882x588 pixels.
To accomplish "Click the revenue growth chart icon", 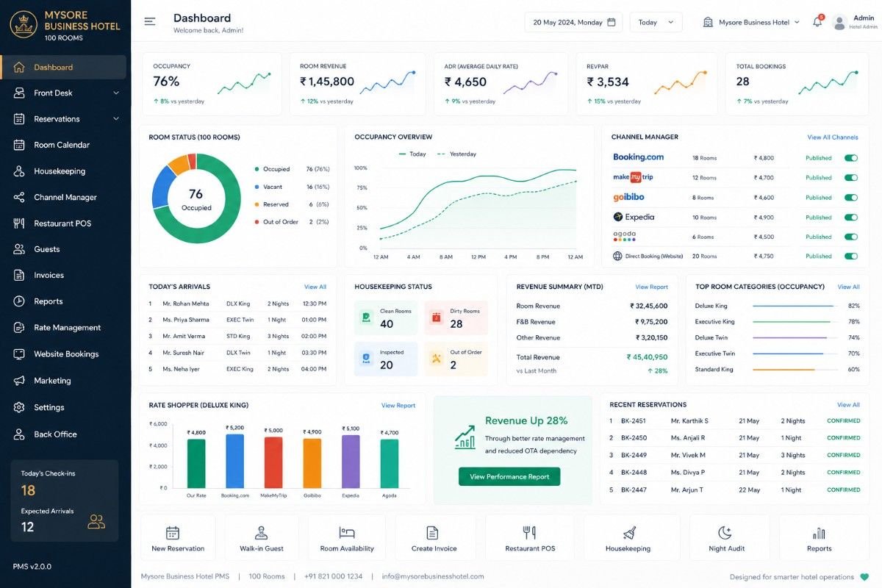I will coord(465,437).
